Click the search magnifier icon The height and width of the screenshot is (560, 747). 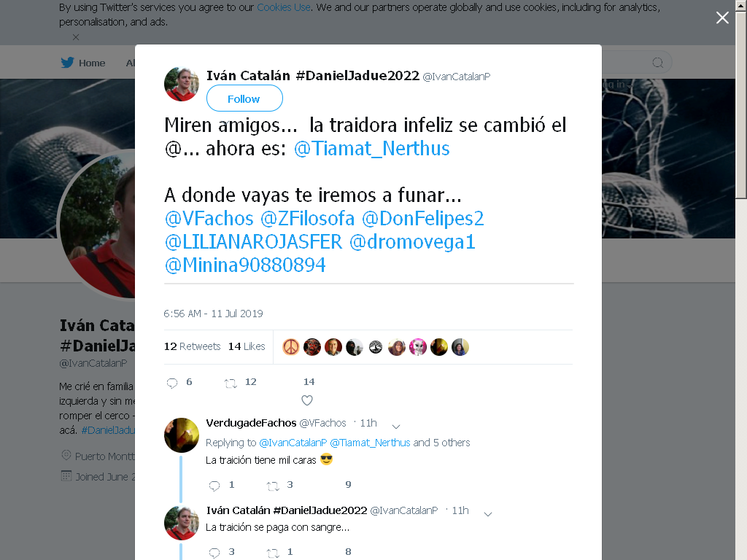(657, 63)
